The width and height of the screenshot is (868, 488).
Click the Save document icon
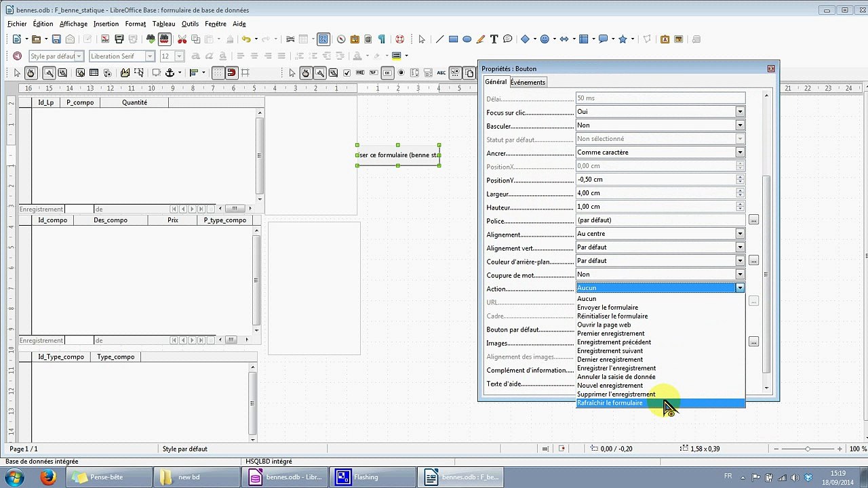tap(56, 39)
